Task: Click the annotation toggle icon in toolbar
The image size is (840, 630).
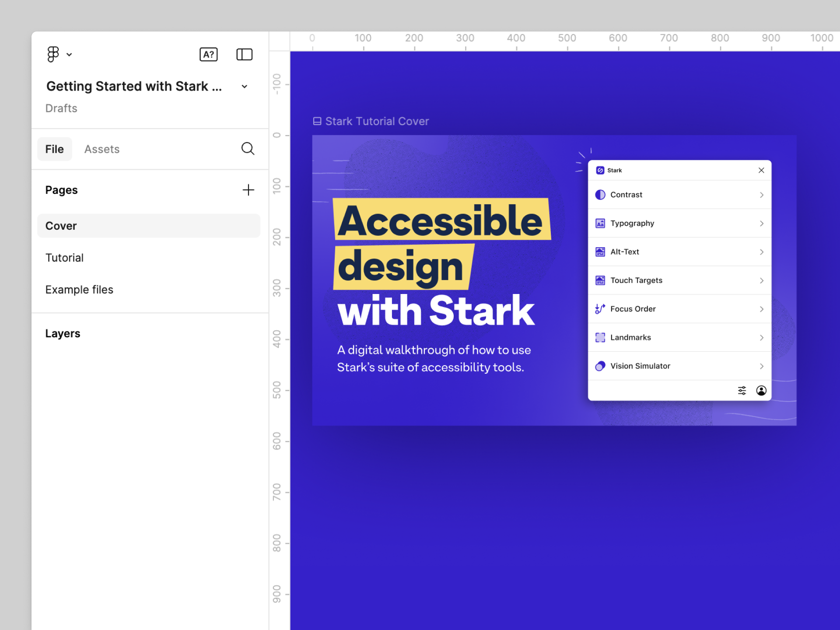Action: 209,54
